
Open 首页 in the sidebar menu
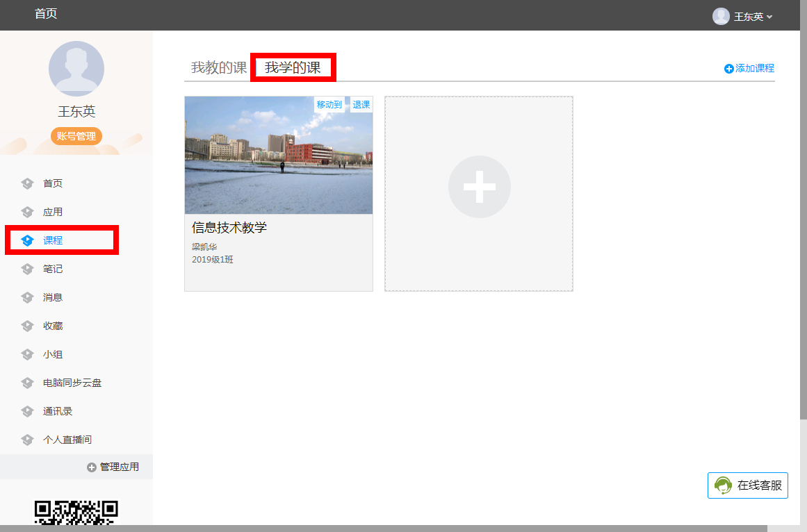click(x=53, y=183)
